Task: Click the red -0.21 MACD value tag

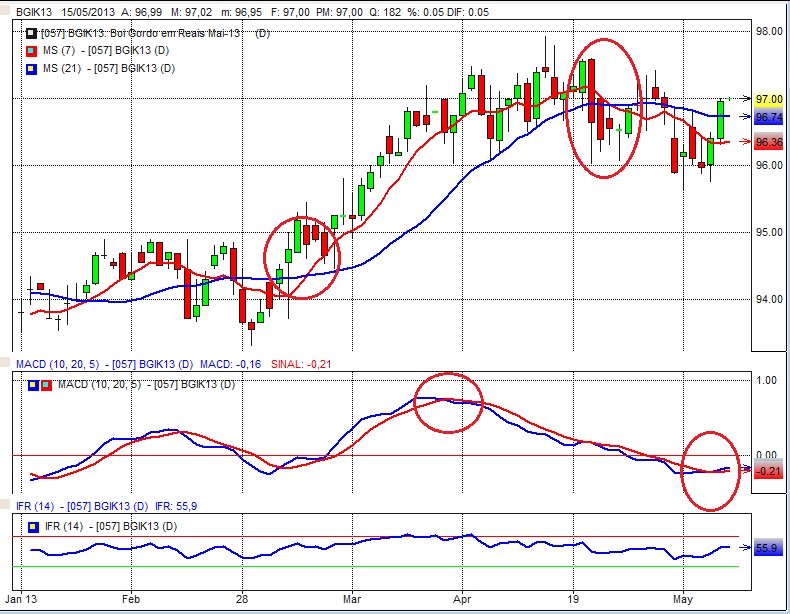Action: click(768, 470)
